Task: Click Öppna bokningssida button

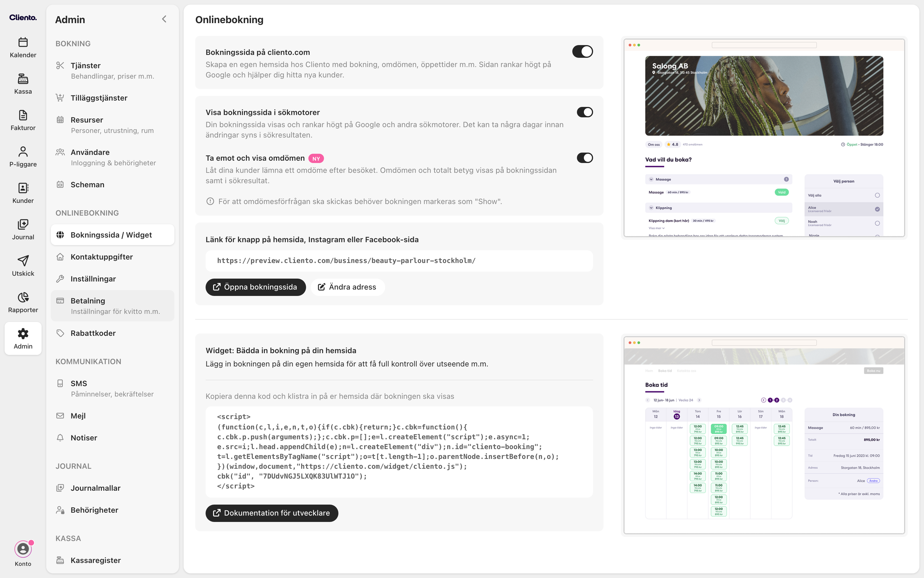Action: point(256,287)
